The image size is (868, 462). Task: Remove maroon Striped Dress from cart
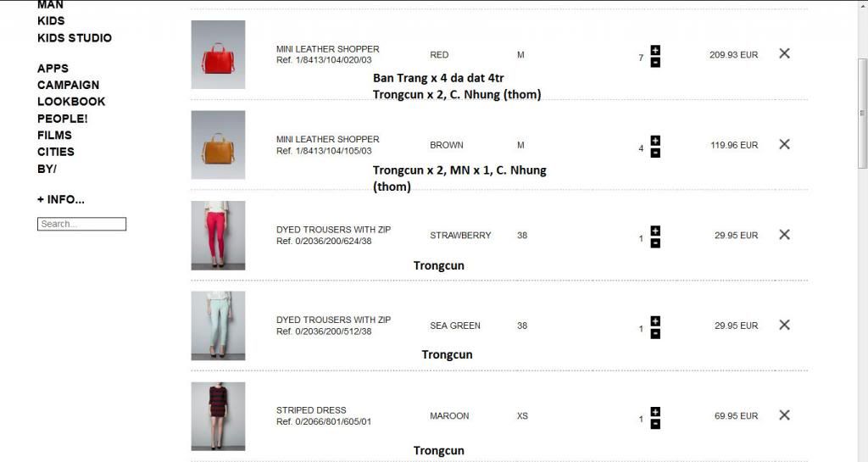point(784,415)
